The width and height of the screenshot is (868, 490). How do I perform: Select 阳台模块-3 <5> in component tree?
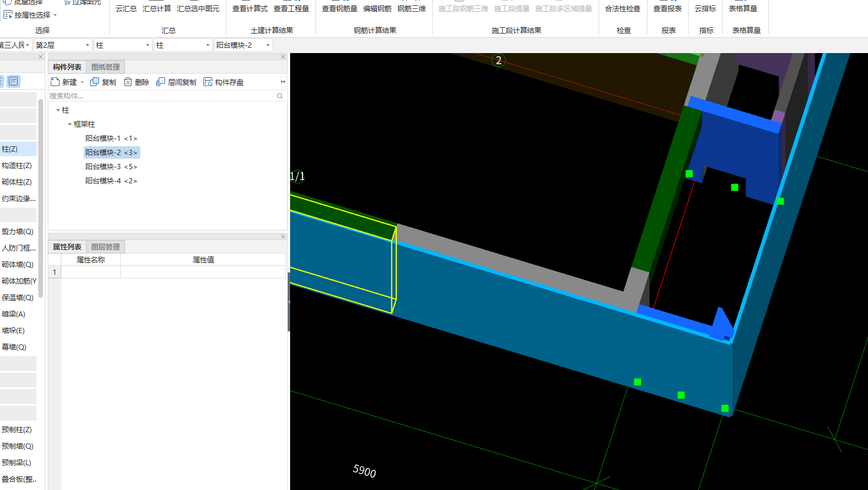111,167
